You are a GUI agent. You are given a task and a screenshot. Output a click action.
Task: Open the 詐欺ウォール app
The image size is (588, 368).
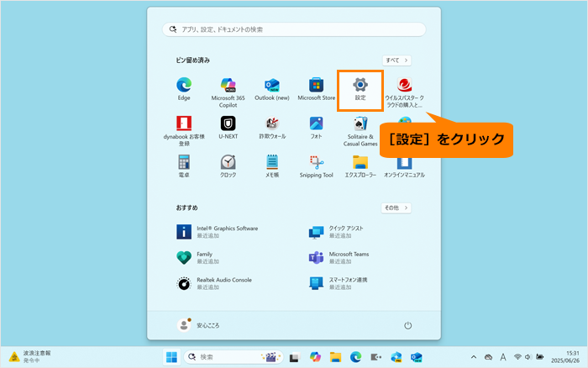pyautogui.click(x=272, y=128)
